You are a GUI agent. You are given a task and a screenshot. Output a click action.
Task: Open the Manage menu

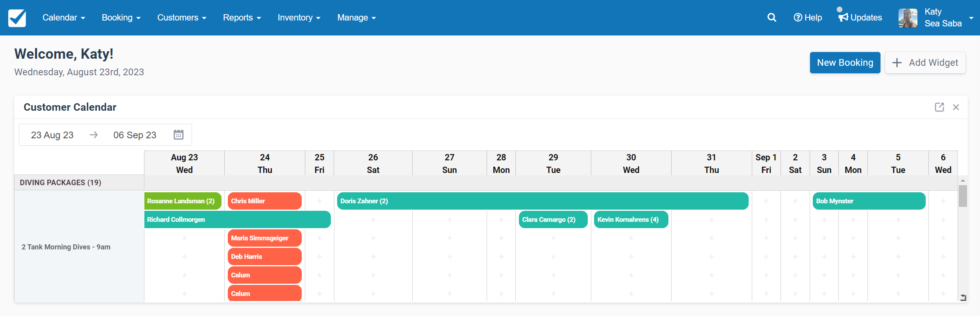(x=356, y=18)
